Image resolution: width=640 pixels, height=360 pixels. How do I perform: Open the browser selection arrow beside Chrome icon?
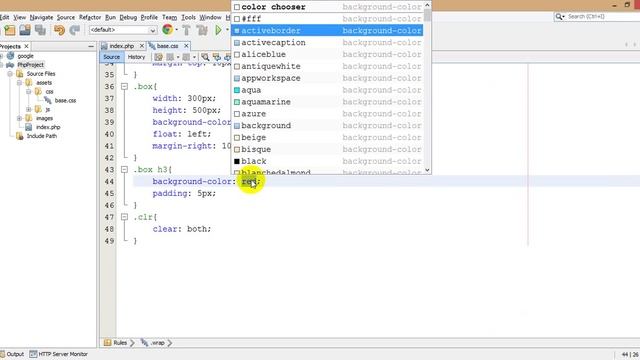coord(176,30)
